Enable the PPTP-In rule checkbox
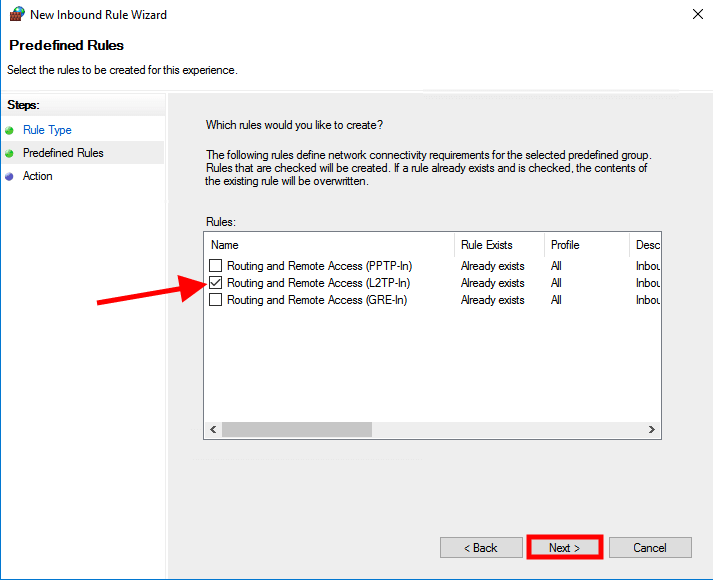Viewport: 713px width, 580px height. (x=216, y=266)
